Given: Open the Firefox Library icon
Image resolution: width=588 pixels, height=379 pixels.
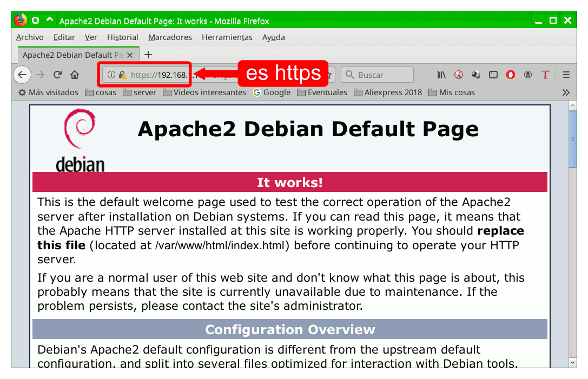Looking at the screenshot, I should pos(441,75).
